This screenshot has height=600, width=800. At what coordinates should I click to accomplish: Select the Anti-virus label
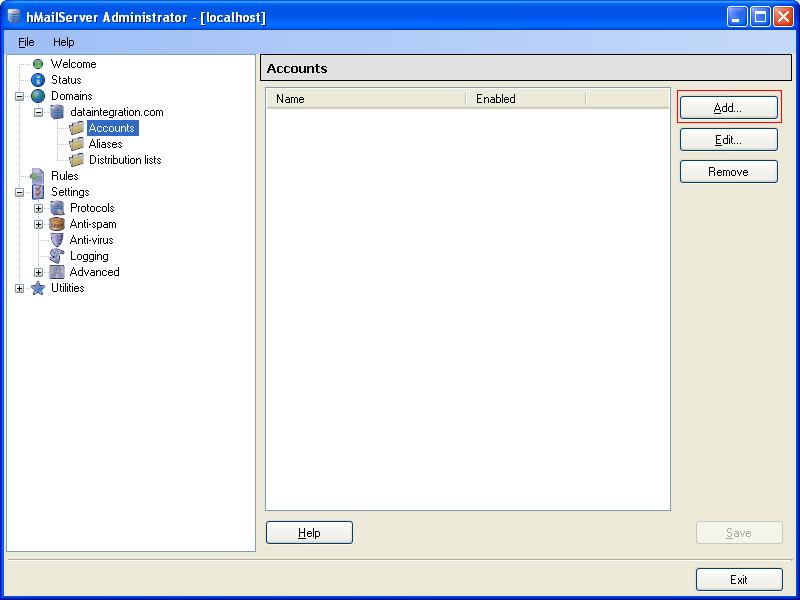91,240
